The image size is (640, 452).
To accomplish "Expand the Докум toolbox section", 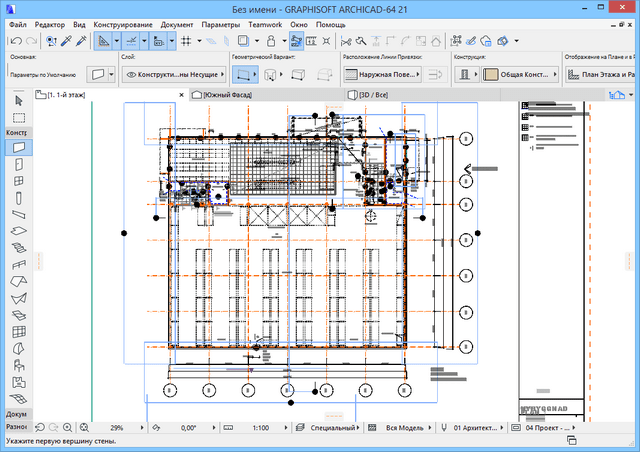I will pyautogui.click(x=16, y=413).
